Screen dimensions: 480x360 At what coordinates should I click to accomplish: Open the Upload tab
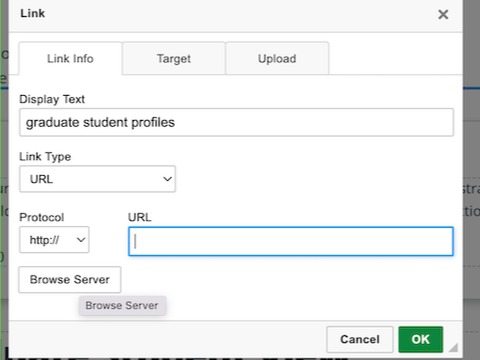(277, 59)
